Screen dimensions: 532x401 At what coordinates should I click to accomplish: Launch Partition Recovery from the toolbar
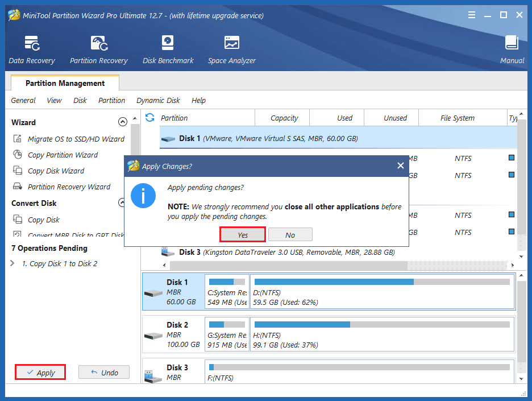coord(99,49)
